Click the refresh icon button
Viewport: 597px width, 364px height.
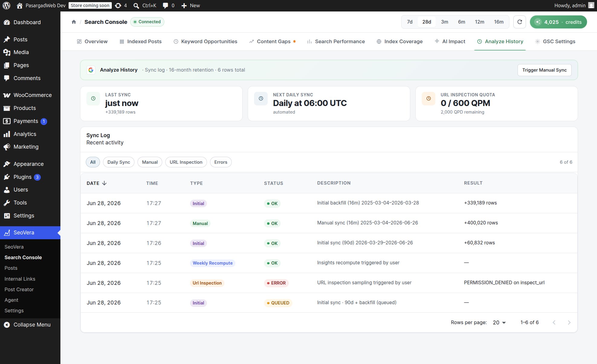[520, 22]
